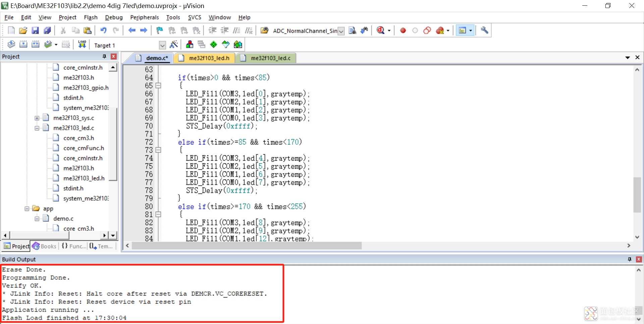
Task: Unindent selected lines using the unindent icon
Action: tap(224, 31)
